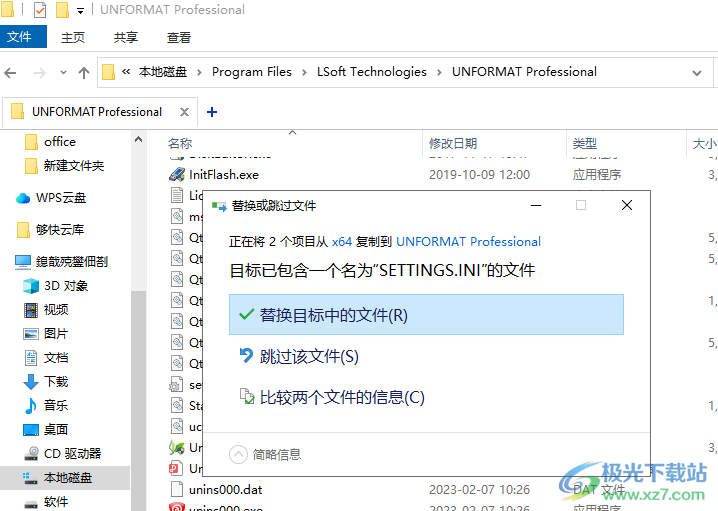Select 本地磁盘 drive in sidebar
The height and width of the screenshot is (511, 718).
coord(65,478)
